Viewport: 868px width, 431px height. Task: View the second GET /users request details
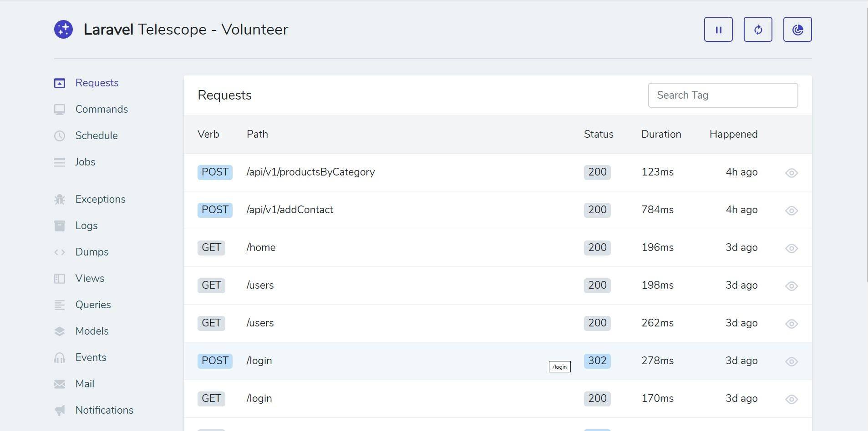coord(791,324)
